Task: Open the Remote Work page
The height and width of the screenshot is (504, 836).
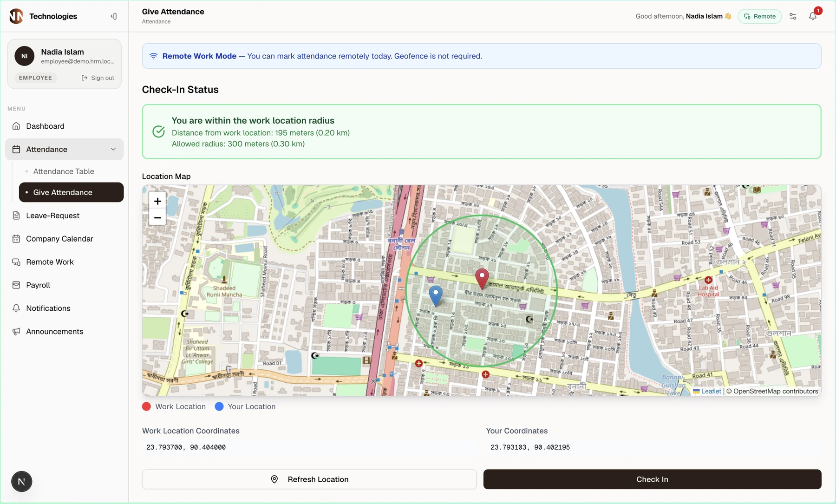Action: (65, 262)
